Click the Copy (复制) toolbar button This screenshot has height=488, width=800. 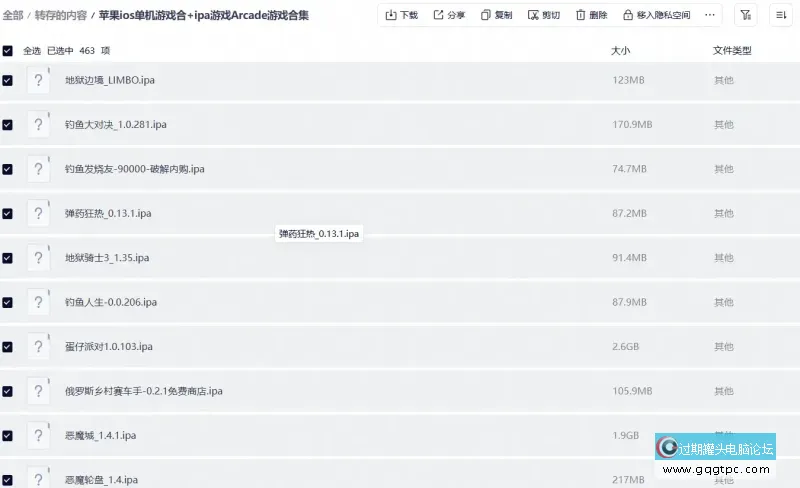pos(496,15)
